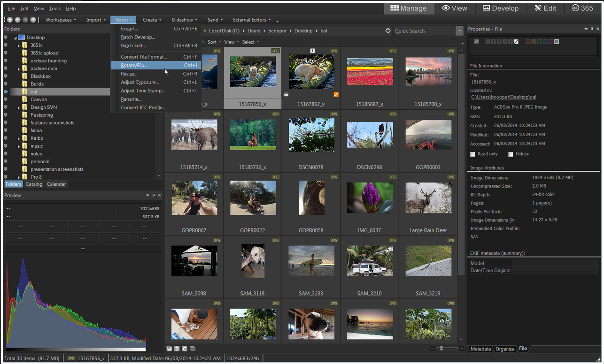Choose Rotate/Flip from Batch menu
604x364 pixels.
click(x=134, y=65)
